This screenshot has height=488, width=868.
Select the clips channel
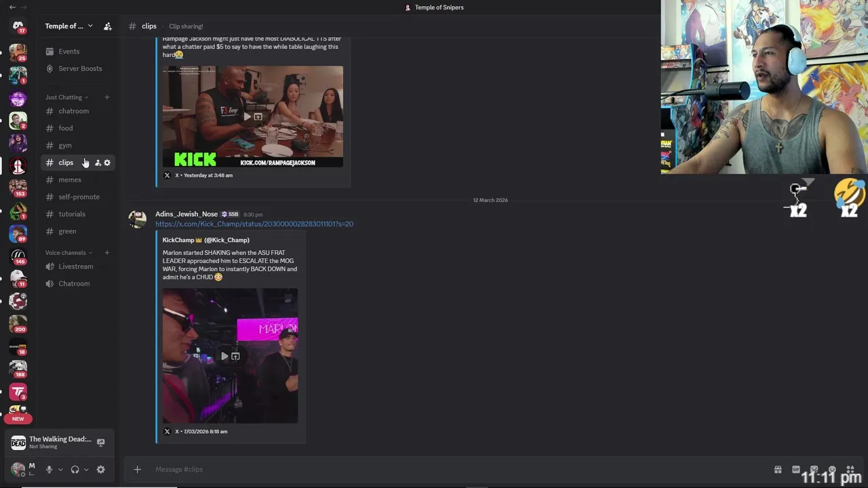(77, 163)
